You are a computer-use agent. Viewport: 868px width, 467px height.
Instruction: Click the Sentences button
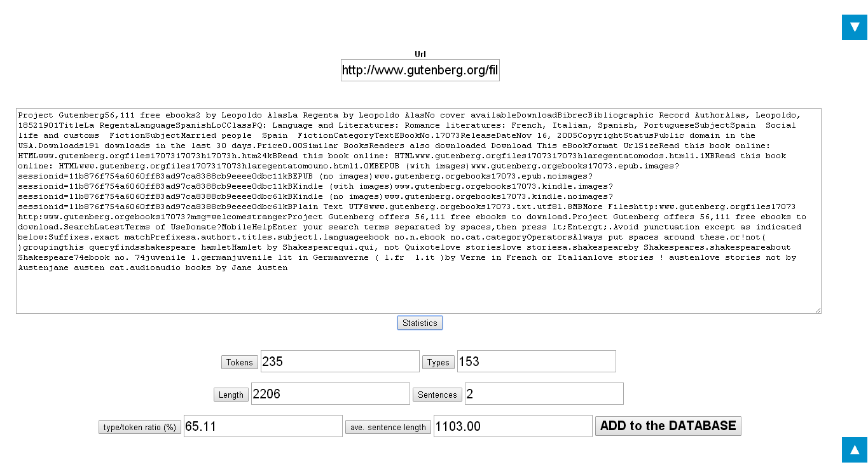pos(437,395)
